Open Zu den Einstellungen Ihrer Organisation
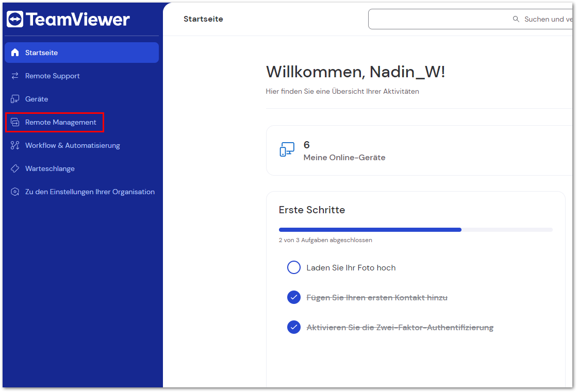The width and height of the screenshot is (577, 392). click(81, 192)
